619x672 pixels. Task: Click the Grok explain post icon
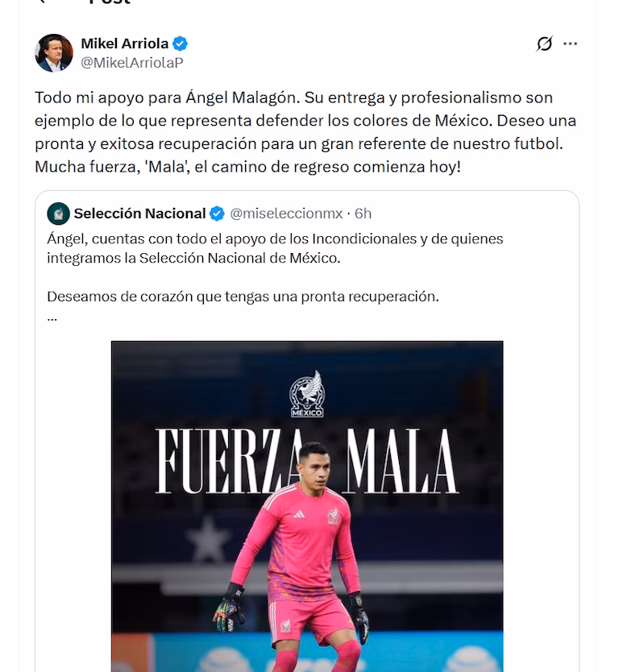coord(544,44)
